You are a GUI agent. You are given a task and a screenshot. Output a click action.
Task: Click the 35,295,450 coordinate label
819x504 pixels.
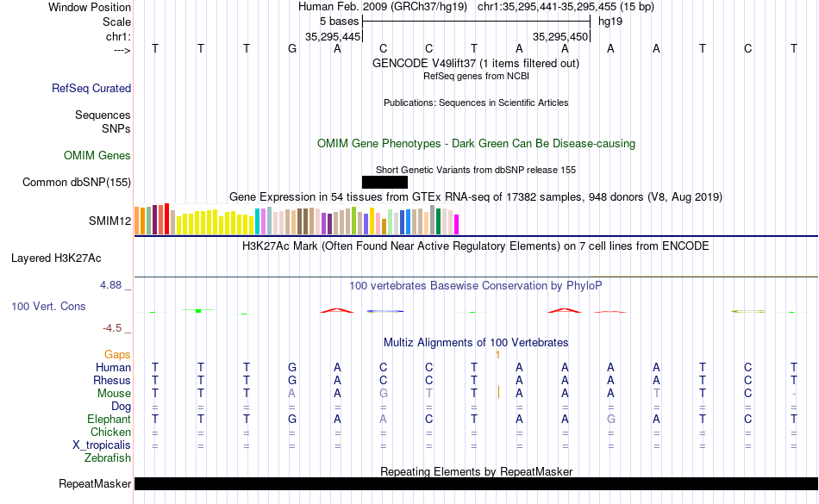(x=560, y=36)
